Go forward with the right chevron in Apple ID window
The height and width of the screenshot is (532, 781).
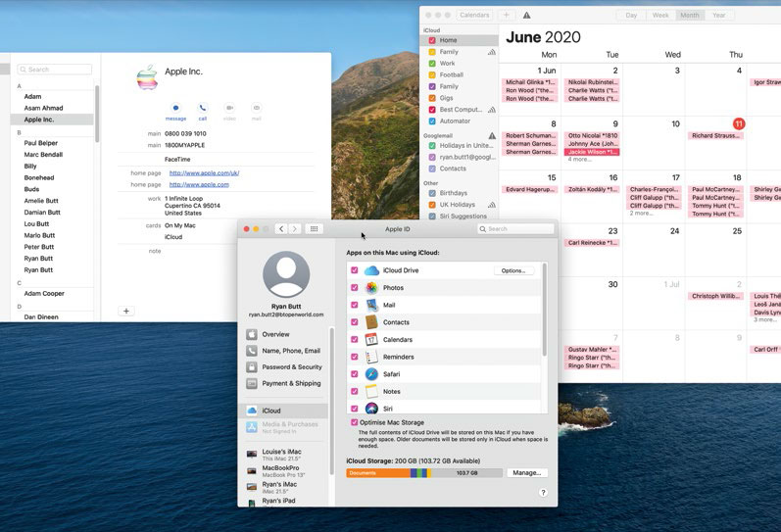click(x=295, y=228)
